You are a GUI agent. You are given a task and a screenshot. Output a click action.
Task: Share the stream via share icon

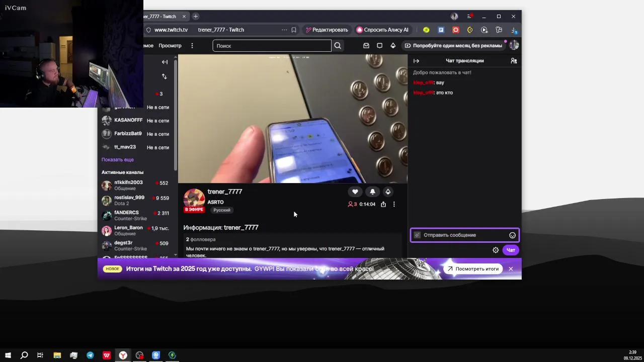[383, 204]
